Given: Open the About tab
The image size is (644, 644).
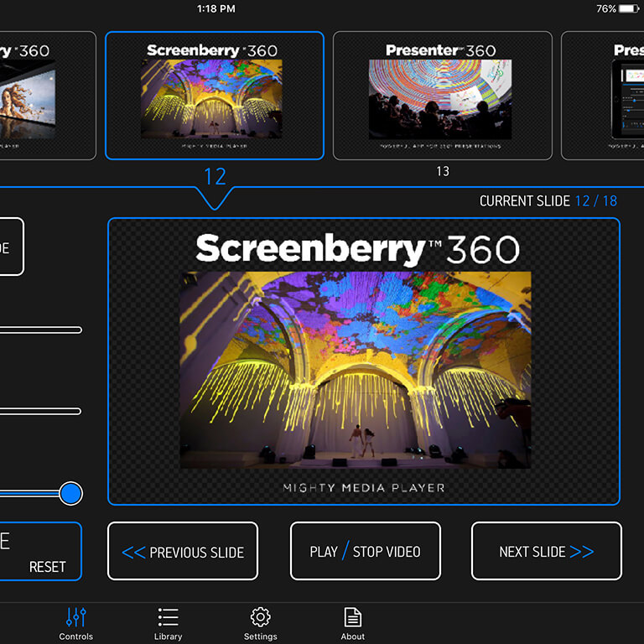Looking at the screenshot, I should pyautogui.click(x=352, y=624).
